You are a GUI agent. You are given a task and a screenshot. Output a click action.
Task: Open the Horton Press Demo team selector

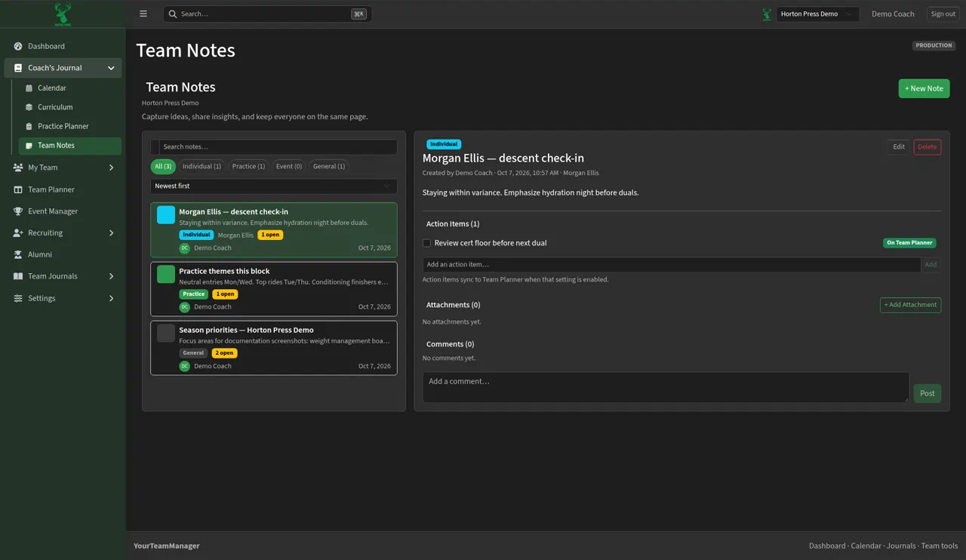[x=817, y=14]
